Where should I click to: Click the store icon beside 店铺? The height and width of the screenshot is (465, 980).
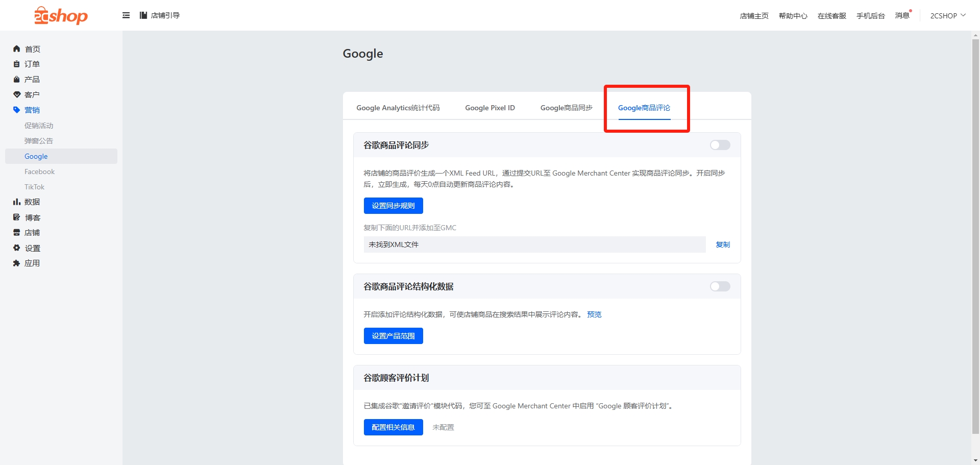pyautogui.click(x=16, y=233)
